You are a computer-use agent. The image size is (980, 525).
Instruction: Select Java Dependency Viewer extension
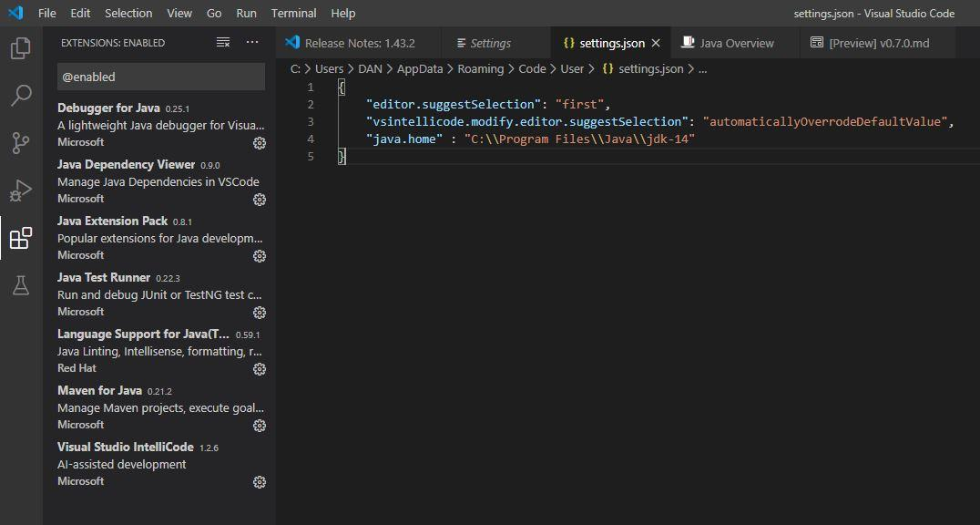click(160, 181)
